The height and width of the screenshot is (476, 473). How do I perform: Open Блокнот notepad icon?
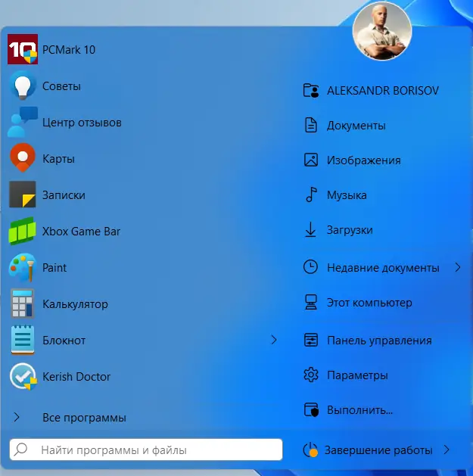(23, 340)
